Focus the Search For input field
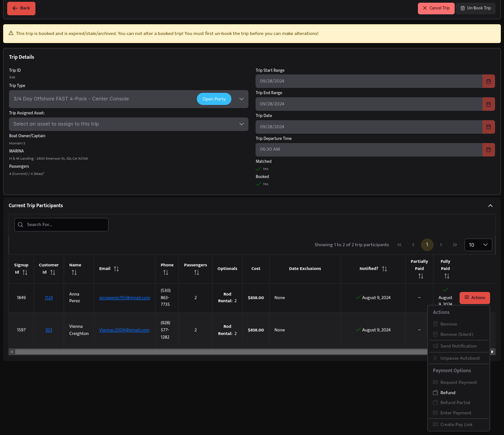The width and height of the screenshot is (504, 435). point(61,225)
